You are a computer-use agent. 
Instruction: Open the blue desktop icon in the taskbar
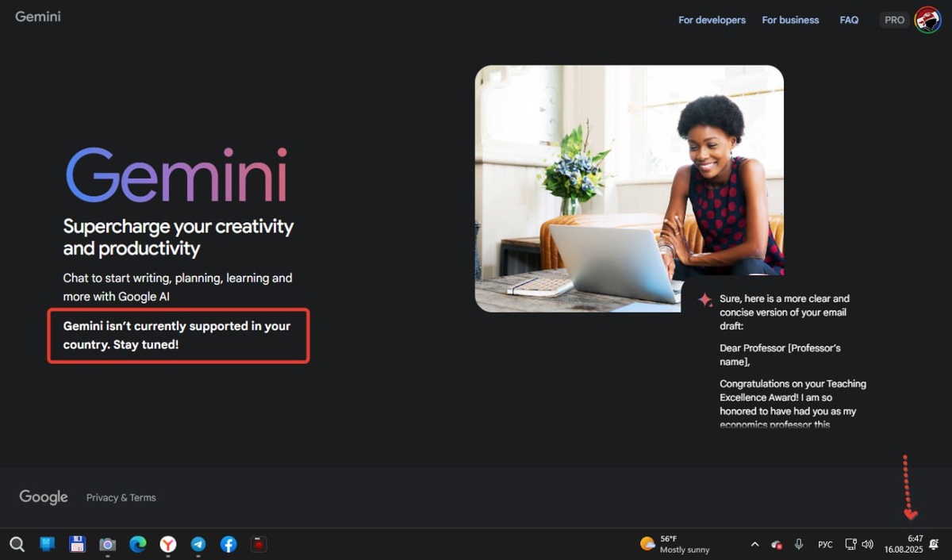[x=47, y=544]
